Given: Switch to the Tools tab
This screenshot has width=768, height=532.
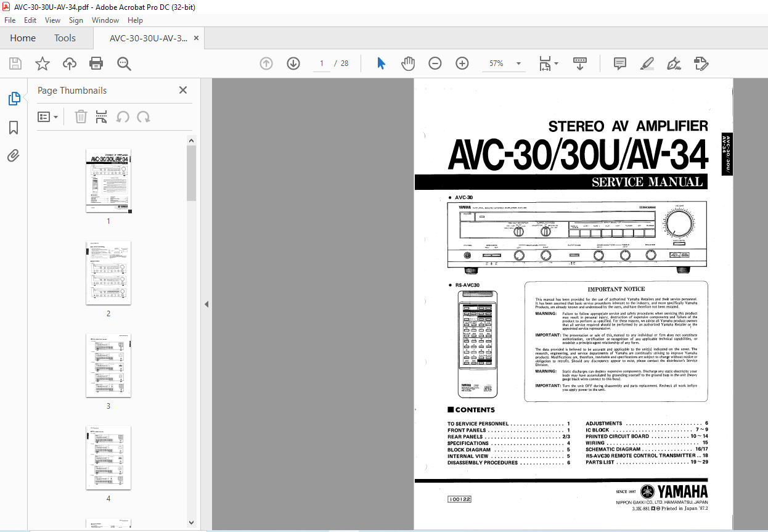Looking at the screenshot, I should pos(65,38).
